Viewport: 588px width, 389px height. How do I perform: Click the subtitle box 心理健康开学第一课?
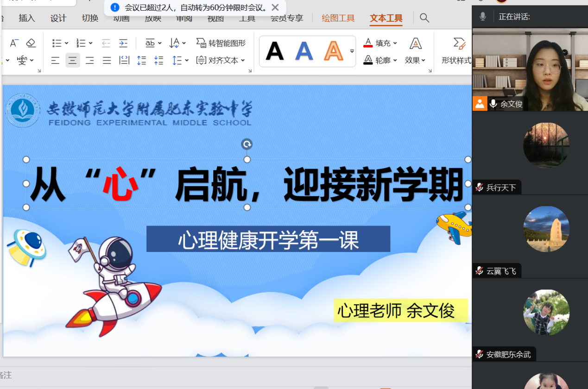[268, 239]
